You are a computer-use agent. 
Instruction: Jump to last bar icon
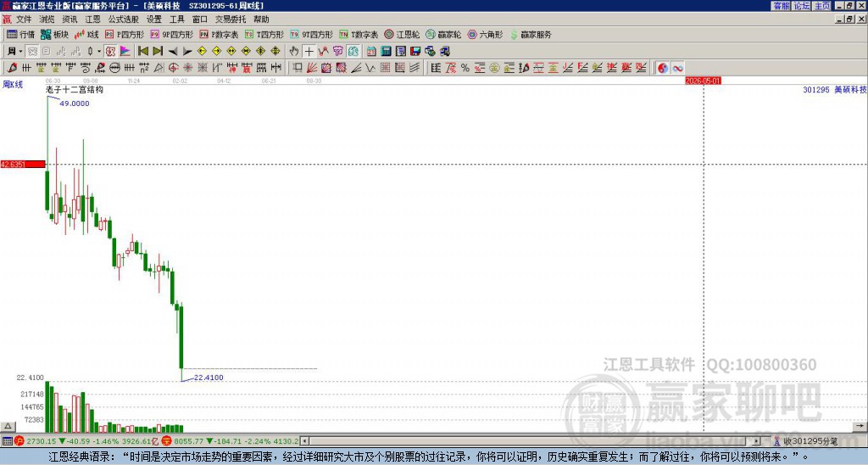pos(158,52)
